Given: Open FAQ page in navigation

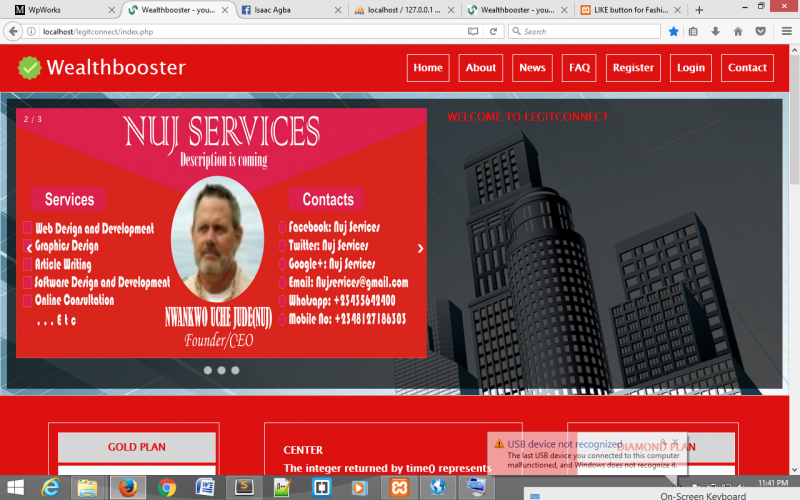Looking at the screenshot, I should (579, 68).
